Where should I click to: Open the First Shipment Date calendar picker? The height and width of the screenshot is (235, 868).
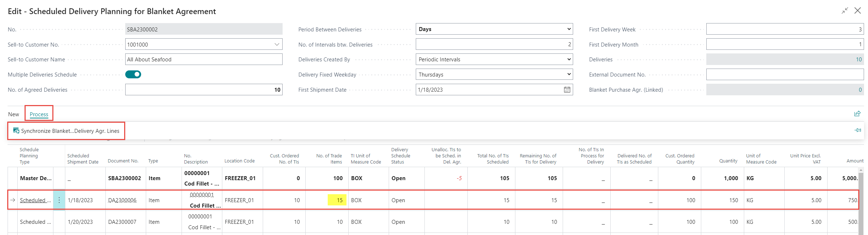pos(567,90)
